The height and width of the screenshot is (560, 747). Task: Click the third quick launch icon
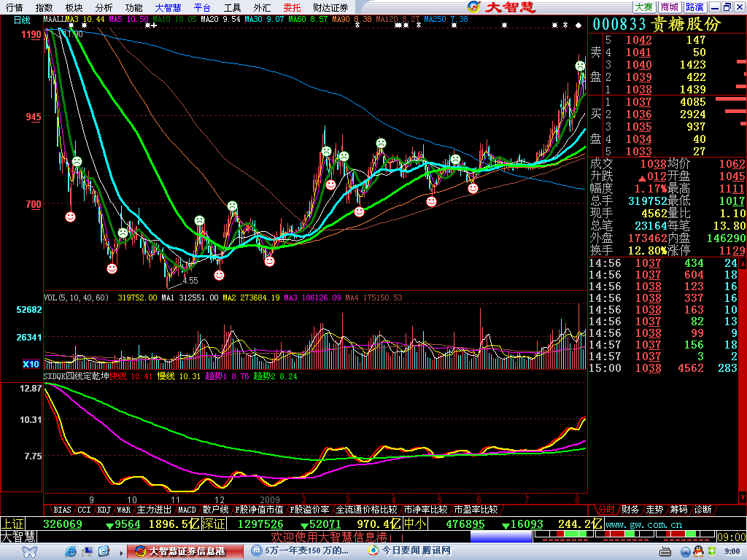[104, 551]
